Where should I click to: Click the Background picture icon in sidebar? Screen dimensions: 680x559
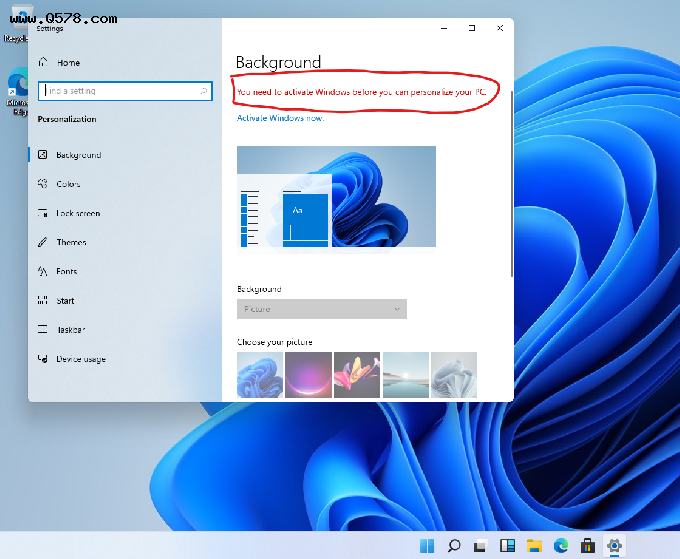pos(42,155)
